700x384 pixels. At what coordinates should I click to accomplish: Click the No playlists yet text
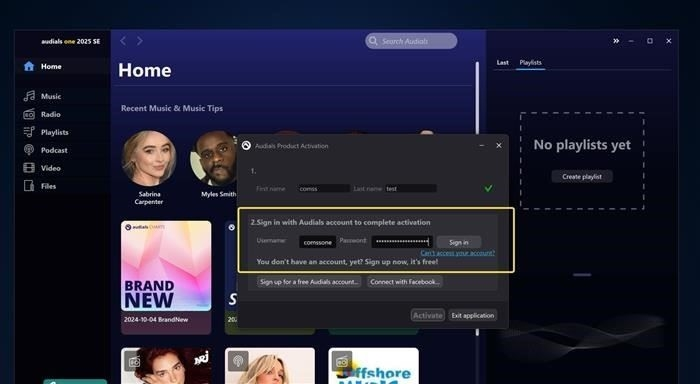pyautogui.click(x=582, y=145)
